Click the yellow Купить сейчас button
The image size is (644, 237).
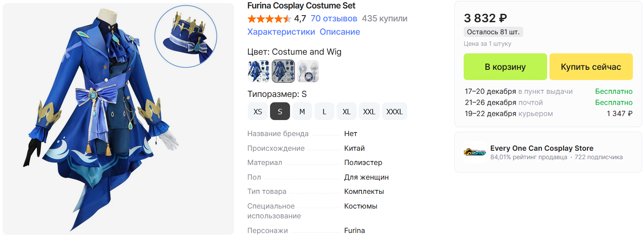(x=591, y=67)
